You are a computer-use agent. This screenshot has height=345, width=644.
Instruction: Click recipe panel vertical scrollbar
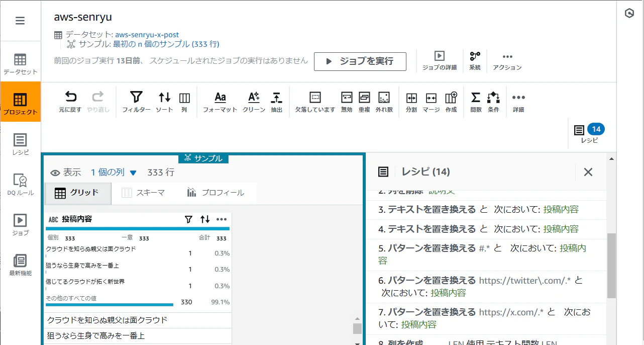click(611, 266)
